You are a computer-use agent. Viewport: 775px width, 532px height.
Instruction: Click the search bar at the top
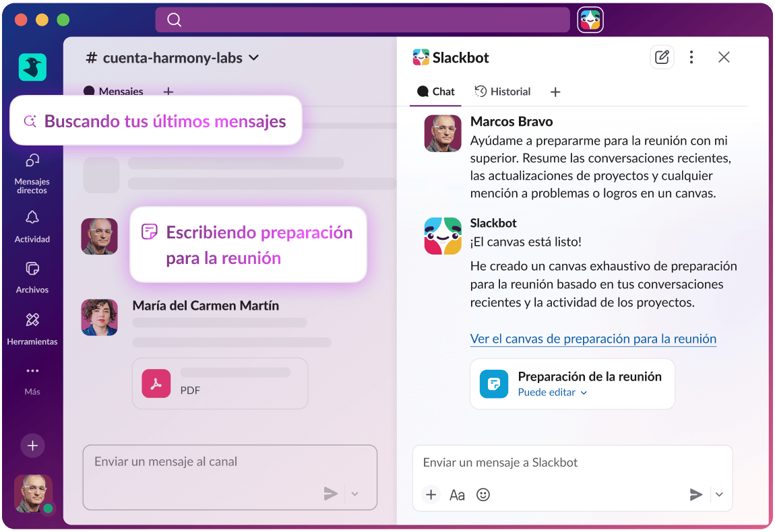[363, 20]
